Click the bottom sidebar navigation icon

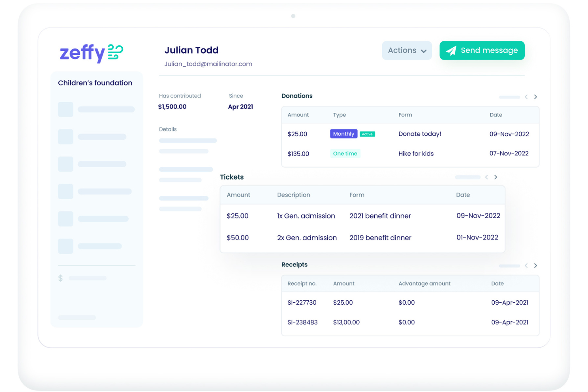[66, 246]
